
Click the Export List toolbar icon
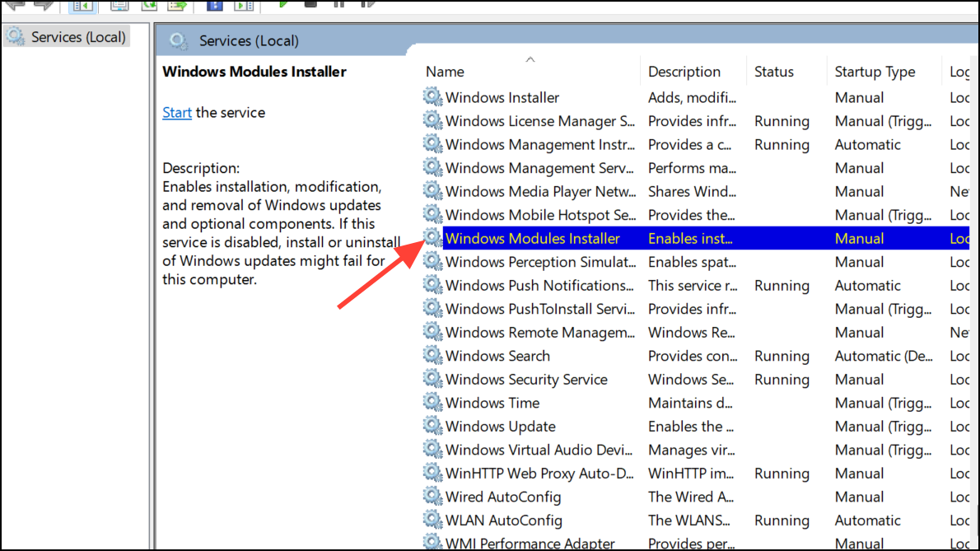tap(178, 5)
